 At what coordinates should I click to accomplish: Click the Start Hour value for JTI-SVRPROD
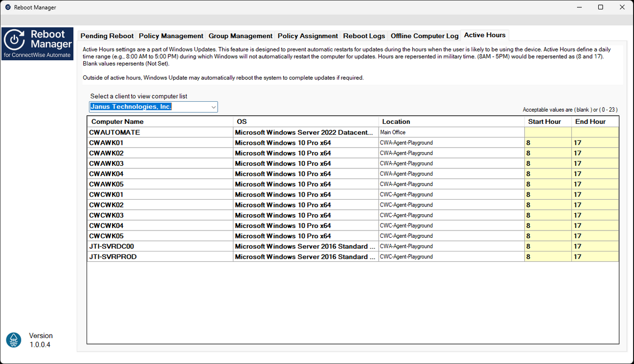coord(547,256)
